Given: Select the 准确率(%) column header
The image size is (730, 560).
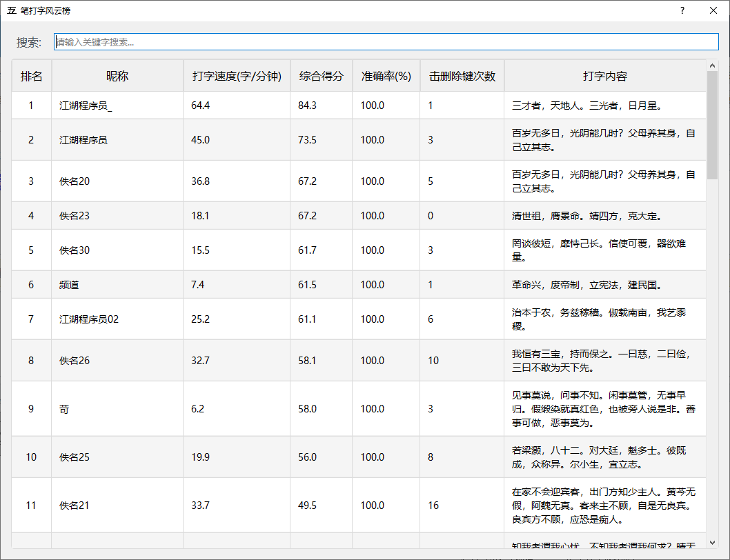Looking at the screenshot, I should pyautogui.click(x=386, y=76).
